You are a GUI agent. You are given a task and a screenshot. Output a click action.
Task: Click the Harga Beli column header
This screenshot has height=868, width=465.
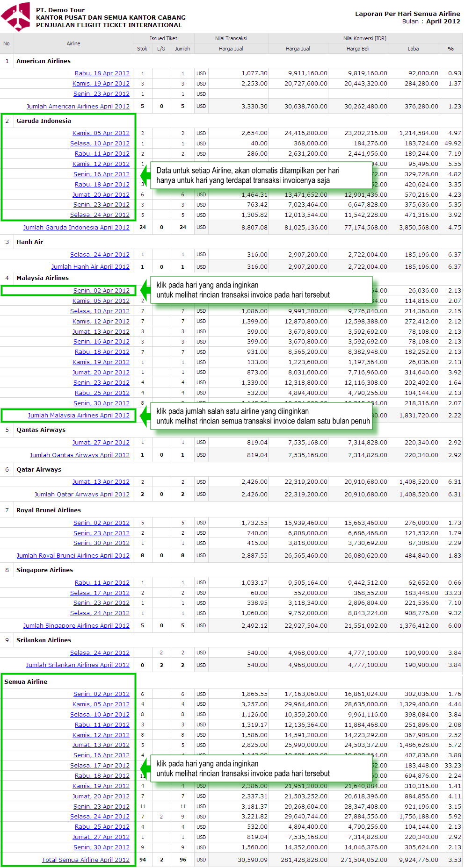(x=358, y=49)
